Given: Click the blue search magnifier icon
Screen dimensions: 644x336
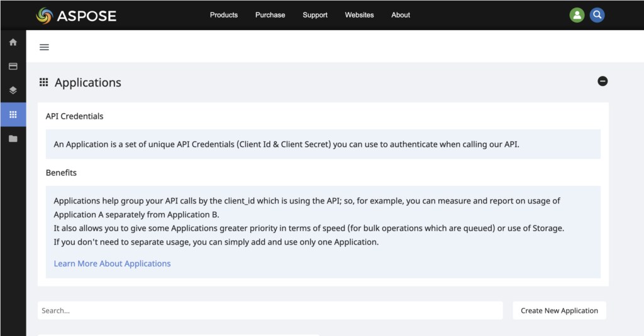Looking at the screenshot, I should pos(597,15).
